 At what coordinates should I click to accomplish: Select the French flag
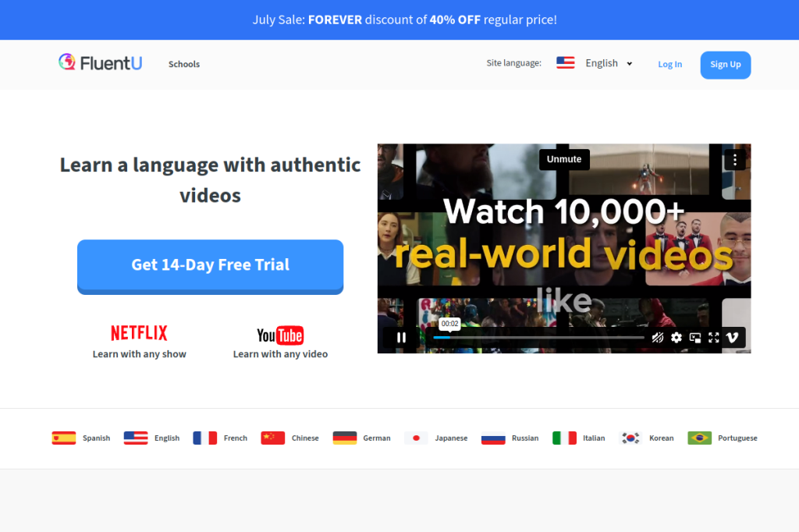tap(205, 438)
